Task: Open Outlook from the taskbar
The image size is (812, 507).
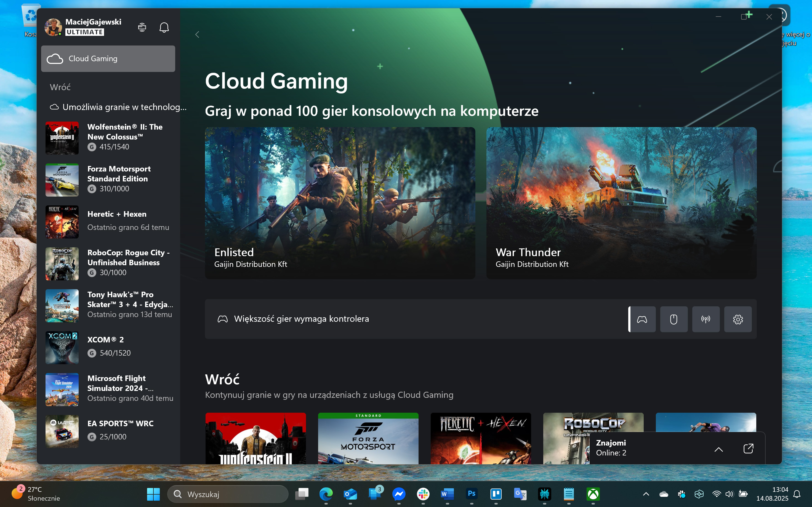Action: [x=350, y=494]
